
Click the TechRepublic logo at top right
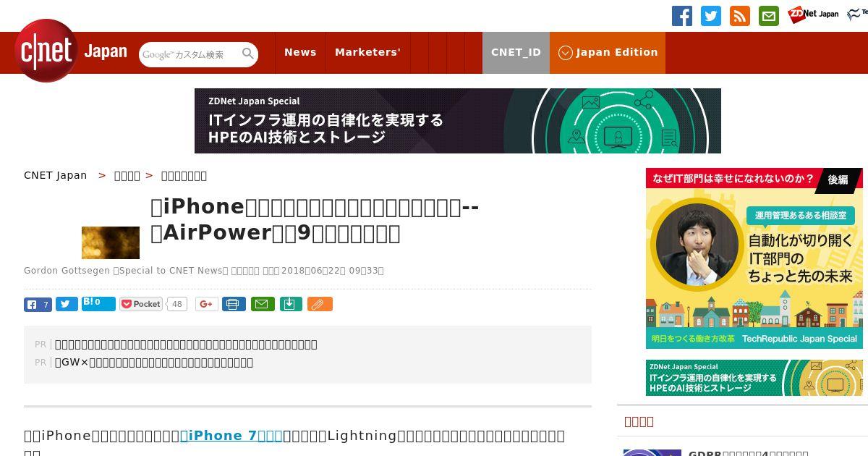coord(858,14)
